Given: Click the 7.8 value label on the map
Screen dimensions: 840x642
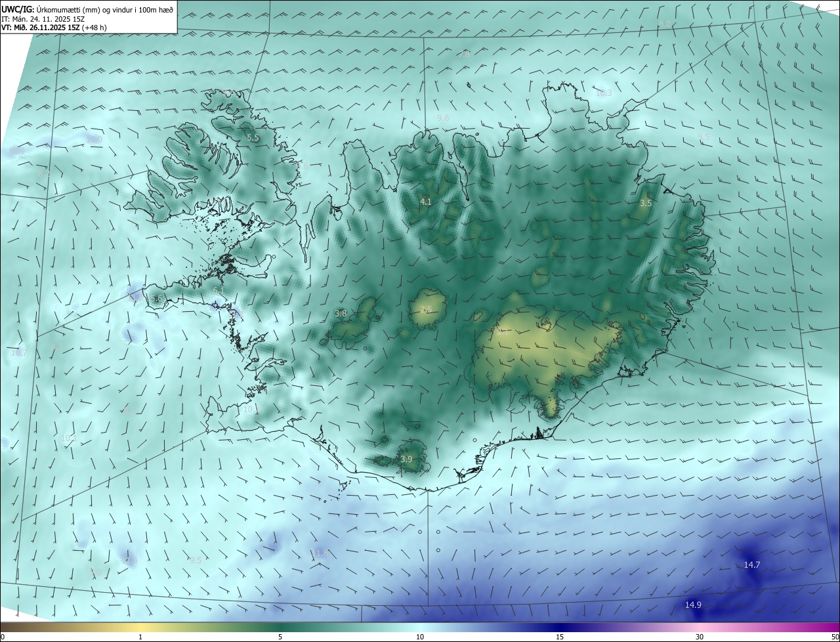Looking at the screenshot, I should (x=464, y=54).
